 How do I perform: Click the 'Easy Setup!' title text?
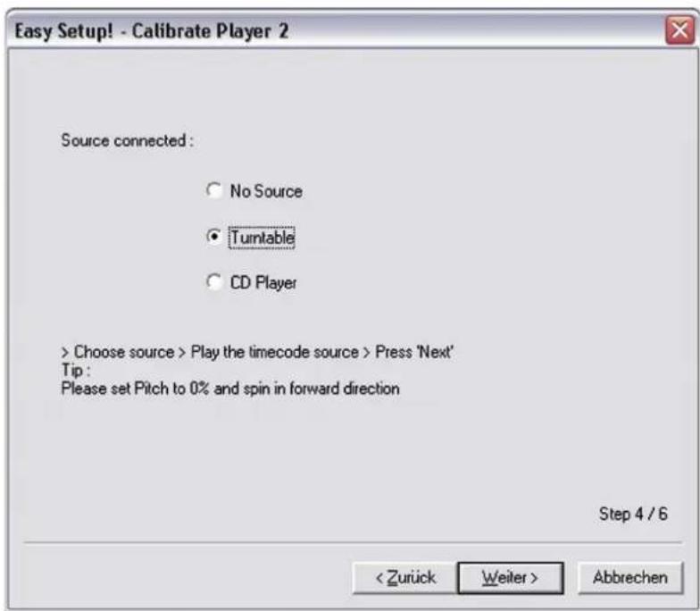tap(64, 31)
